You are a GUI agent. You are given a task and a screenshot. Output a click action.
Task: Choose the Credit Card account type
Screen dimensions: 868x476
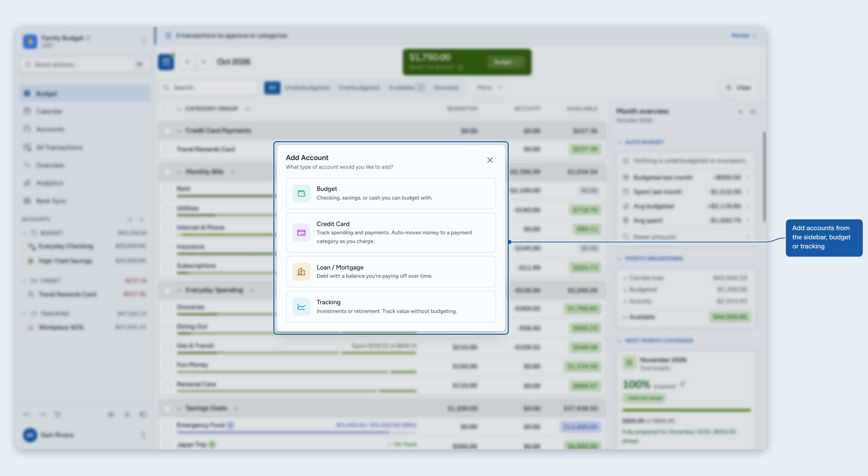coord(391,232)
